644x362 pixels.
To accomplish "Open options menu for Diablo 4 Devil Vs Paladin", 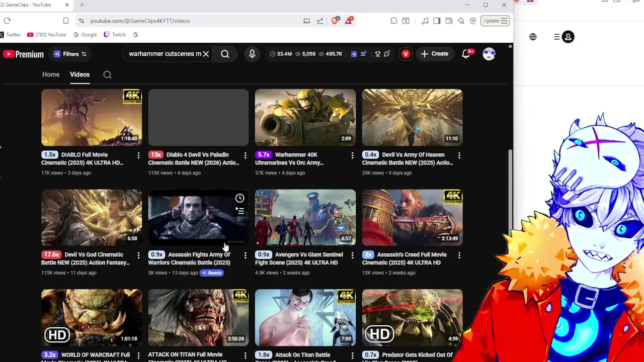I will click(x=245, y=155).
